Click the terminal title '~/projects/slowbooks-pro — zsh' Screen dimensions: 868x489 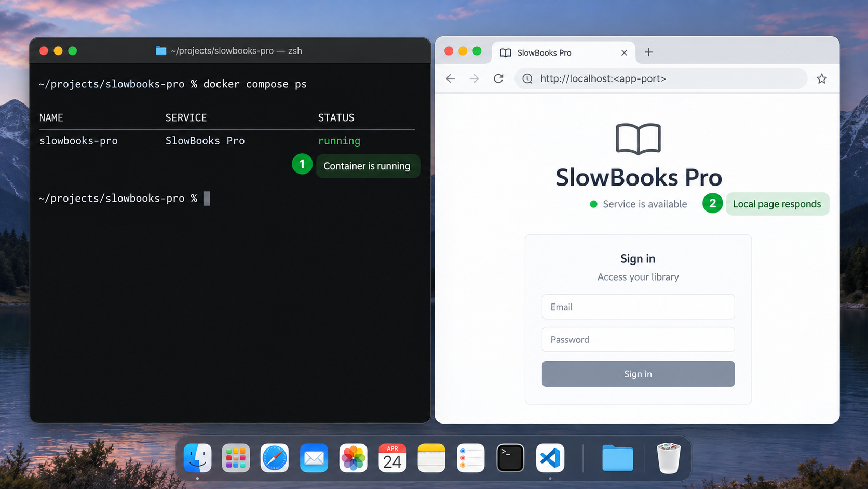[236, 50]
